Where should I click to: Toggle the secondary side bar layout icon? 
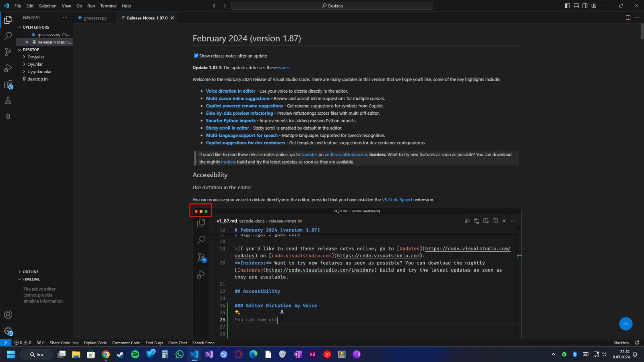tap(585, 6)
